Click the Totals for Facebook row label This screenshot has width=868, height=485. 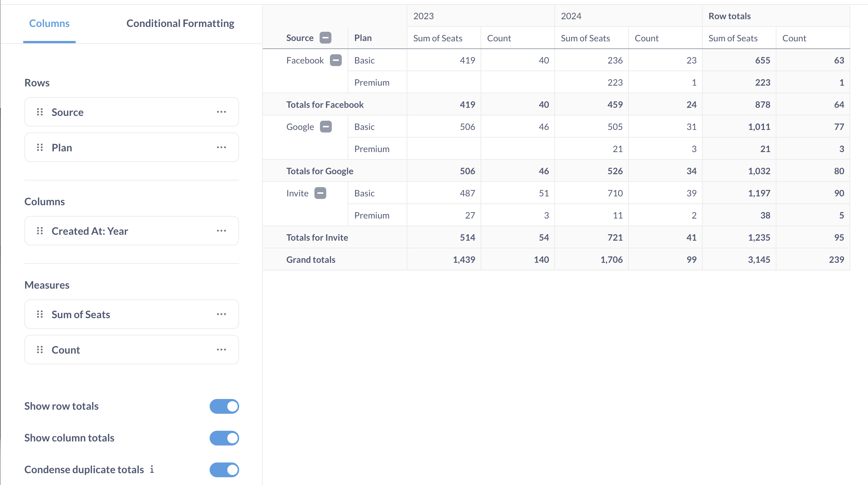pos(325,104)
